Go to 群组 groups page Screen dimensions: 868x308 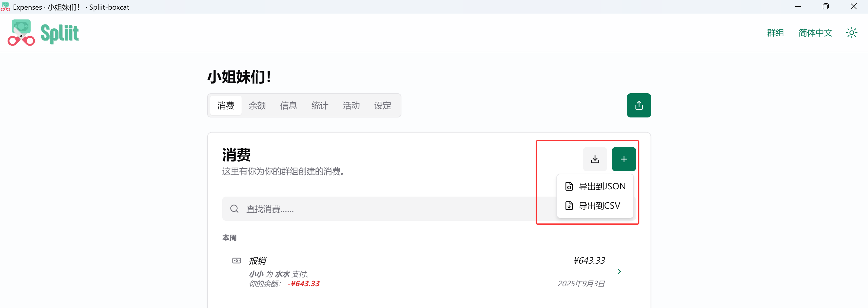(x=775, y=33)
